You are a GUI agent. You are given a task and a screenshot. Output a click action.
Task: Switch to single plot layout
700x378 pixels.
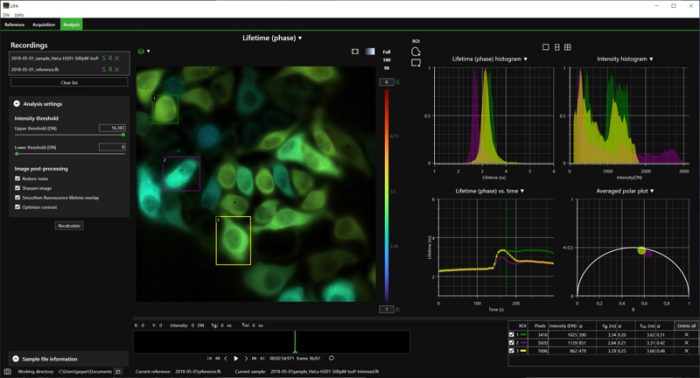546,47
